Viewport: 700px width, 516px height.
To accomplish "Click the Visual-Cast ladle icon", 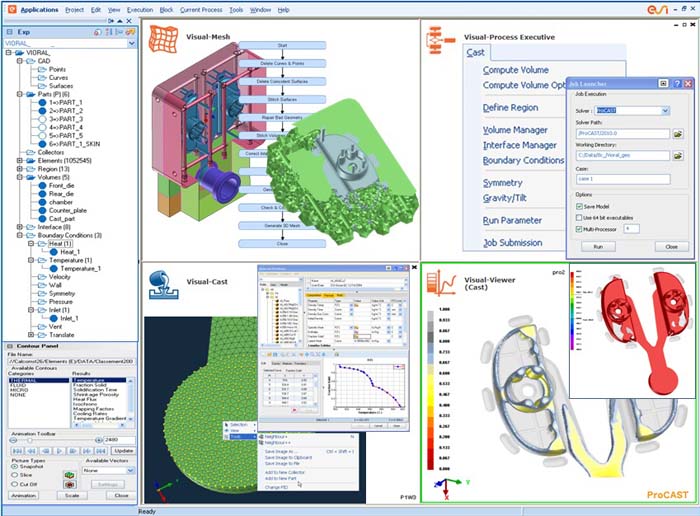I will 162,285.
